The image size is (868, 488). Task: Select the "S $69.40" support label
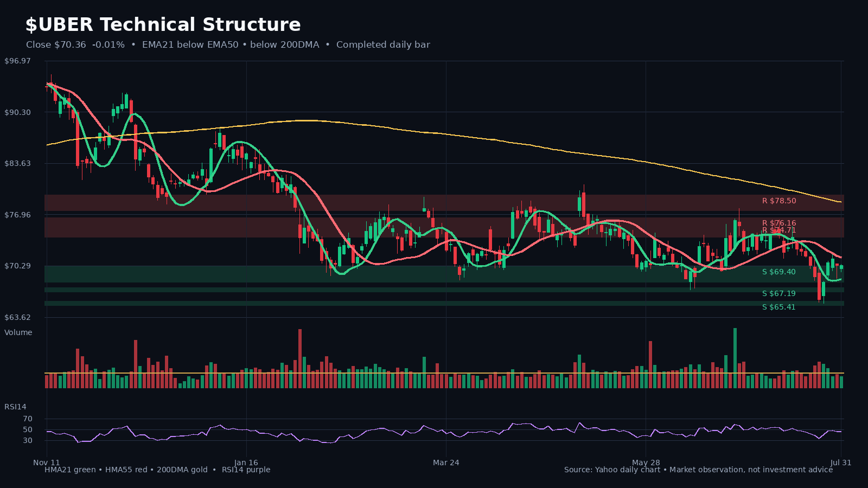point(778,272)
